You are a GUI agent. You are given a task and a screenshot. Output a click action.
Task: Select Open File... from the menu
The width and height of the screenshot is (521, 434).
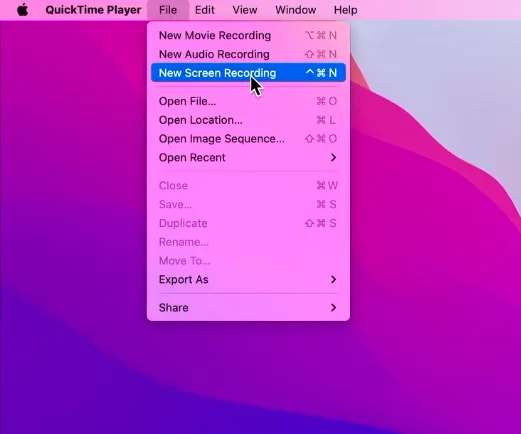click(x=248, y=101)
